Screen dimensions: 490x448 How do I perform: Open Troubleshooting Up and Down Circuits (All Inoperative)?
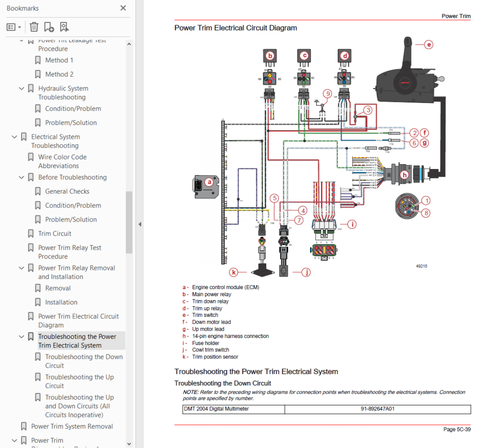point(79,406)
